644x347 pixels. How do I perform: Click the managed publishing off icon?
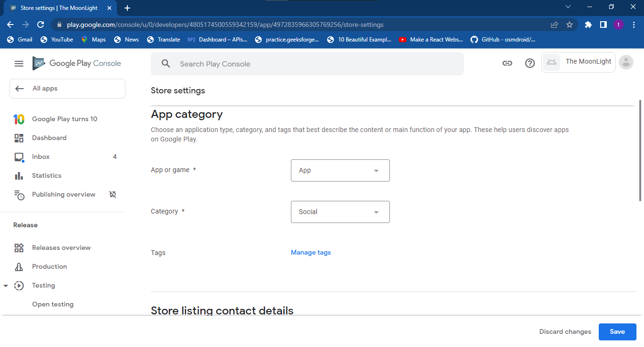[113, 194]
